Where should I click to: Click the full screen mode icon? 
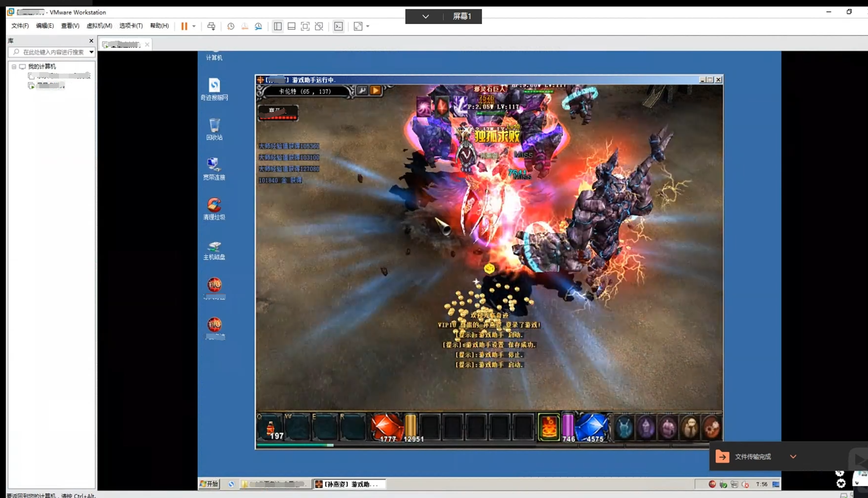tap(305, 26)
